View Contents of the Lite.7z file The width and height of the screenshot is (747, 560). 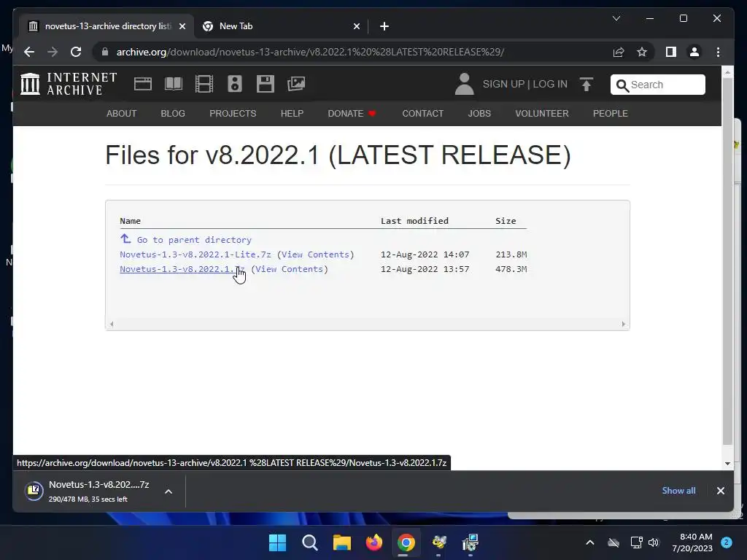click(315, 254)
